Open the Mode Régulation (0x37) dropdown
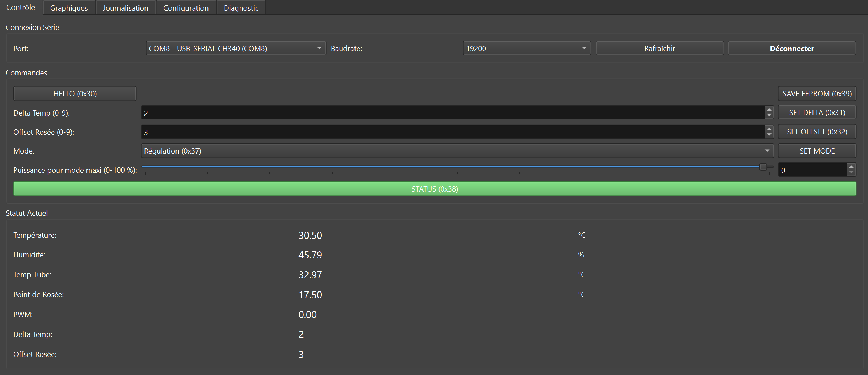 tap(457, 151)
